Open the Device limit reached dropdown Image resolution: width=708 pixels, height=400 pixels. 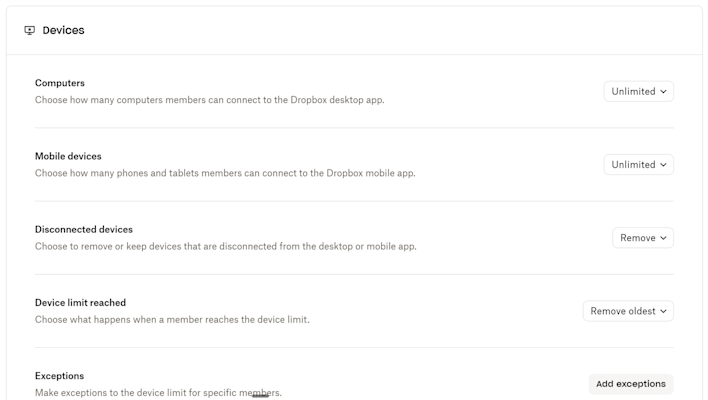coord(628,311)
